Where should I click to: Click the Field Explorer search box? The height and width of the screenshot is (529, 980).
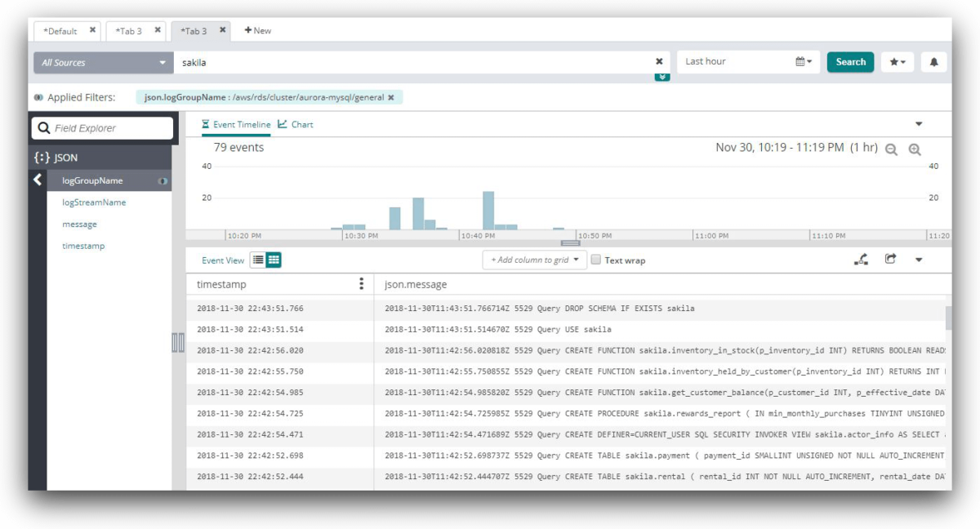103,128
